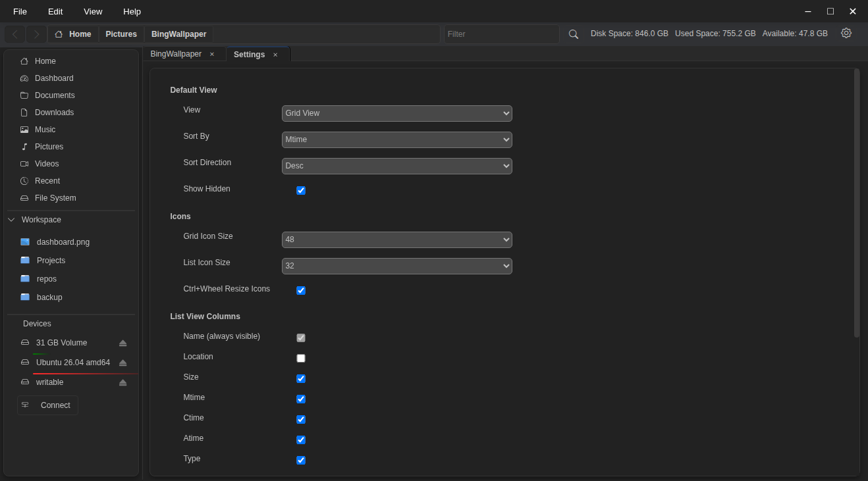Screen dimensions: 868x481
Task: Click the back navigation arrow
Action: pyautogui.click(x=14, y=34)
